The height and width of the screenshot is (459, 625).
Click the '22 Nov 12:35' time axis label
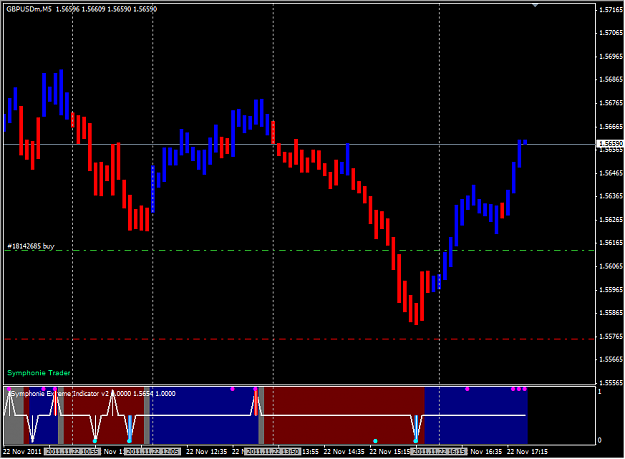coord(206,452)
